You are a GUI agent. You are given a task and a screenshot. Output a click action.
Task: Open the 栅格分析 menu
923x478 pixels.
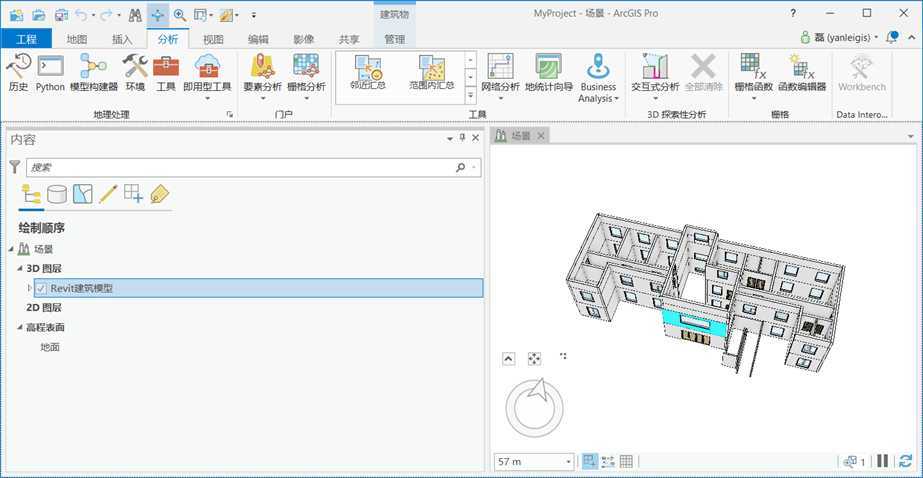pyautogui.click(x=306, y=77)
